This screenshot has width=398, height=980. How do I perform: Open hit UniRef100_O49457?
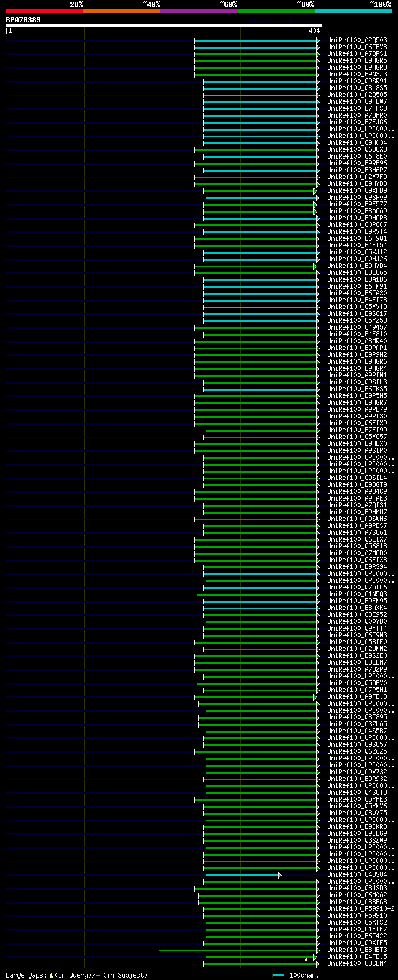point(357,327)
